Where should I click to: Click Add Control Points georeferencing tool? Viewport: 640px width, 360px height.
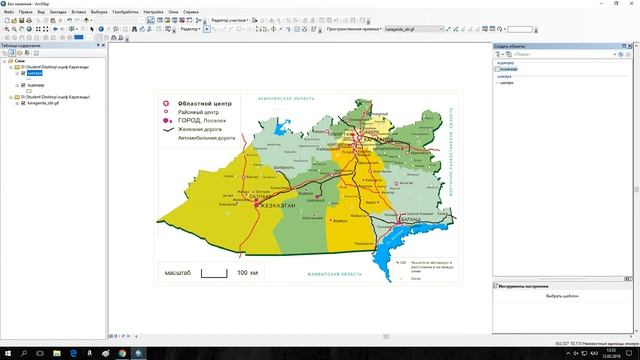[x=449, y=29]
